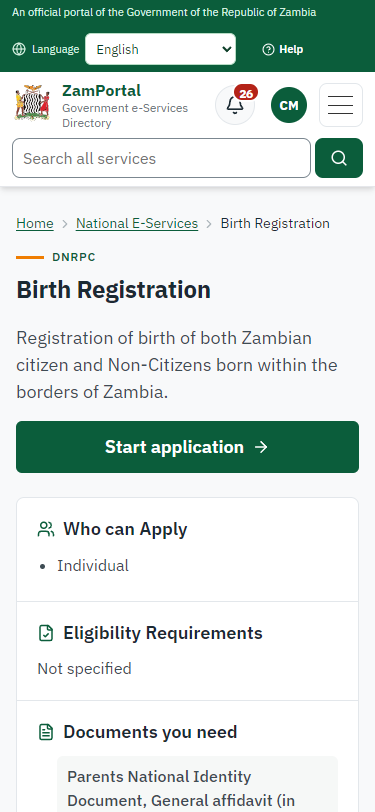Click the ZamPortal site title
Viewport: 375px width, 812px height.
point(102,91)
